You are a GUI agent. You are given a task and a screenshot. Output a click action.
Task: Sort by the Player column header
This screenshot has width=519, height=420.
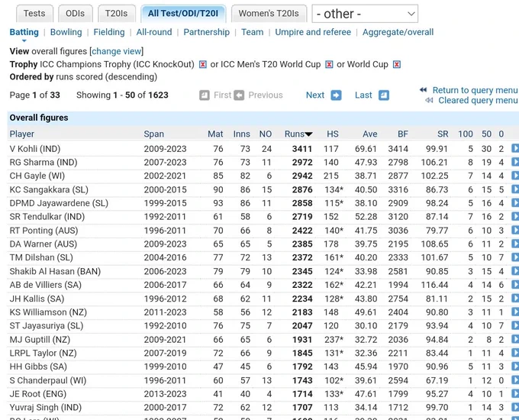coord(22,134)
